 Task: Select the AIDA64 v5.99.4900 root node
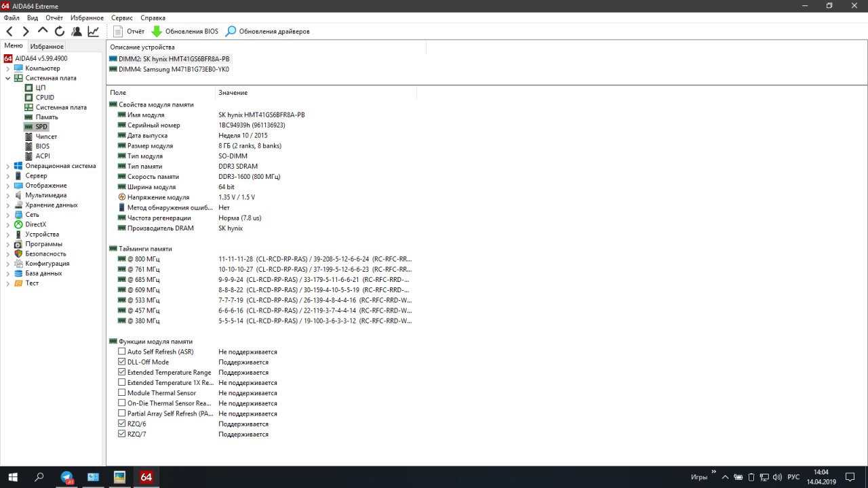click(x=41, y=58)
